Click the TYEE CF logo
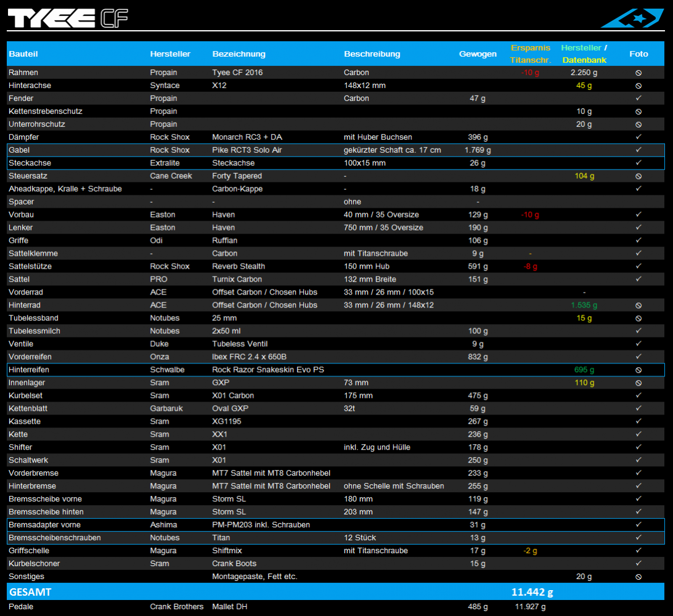The width and height of the screenshot is (673, 616). (x=68, y=18)
